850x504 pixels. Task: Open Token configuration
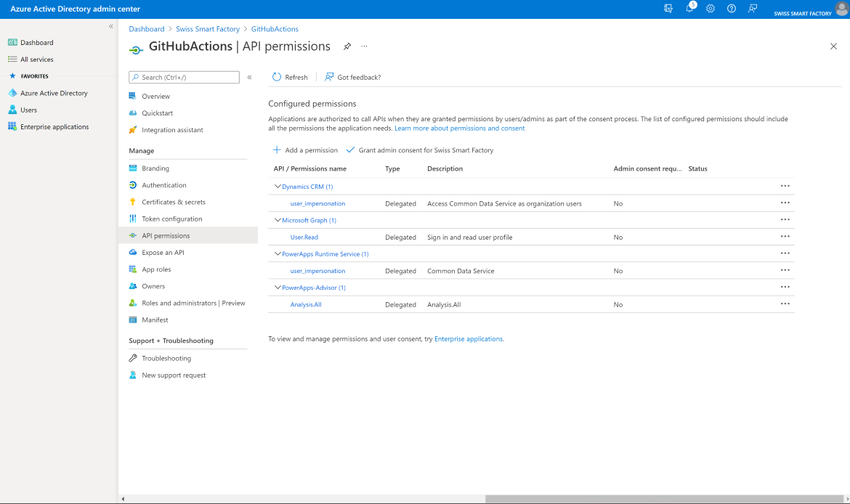tap(172, 219)
